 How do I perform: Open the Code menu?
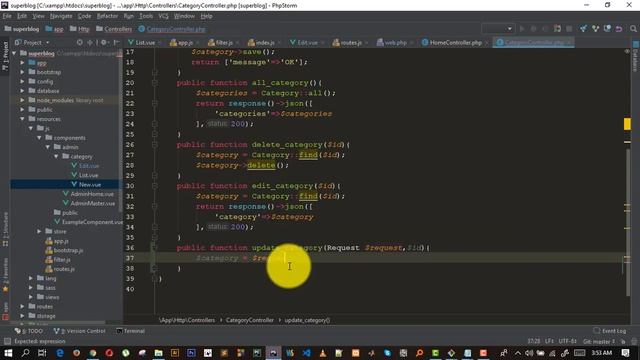[x=84, y=16]
